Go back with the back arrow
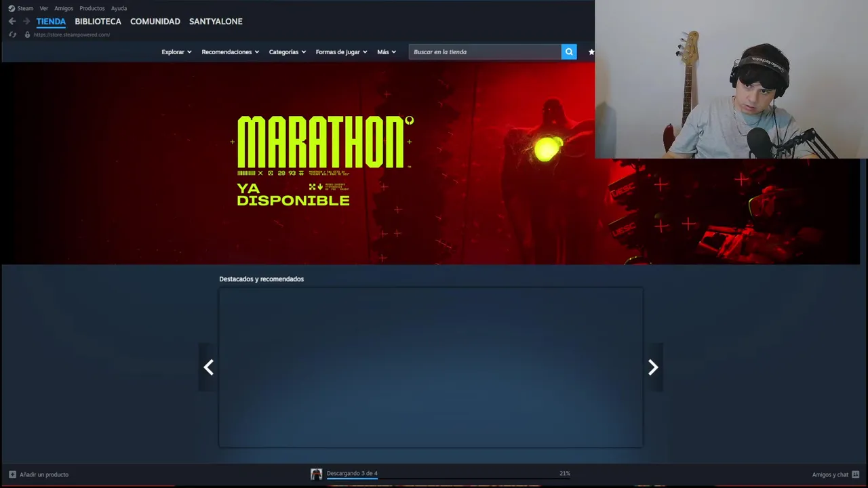The height and width of the screenshot is (488, 868). 12,22
